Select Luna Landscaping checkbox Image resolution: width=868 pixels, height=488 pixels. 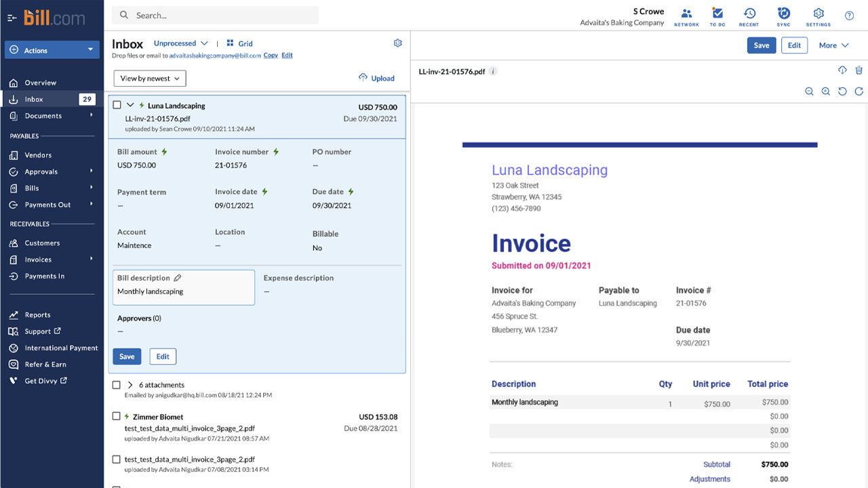(x=117, y=106)
